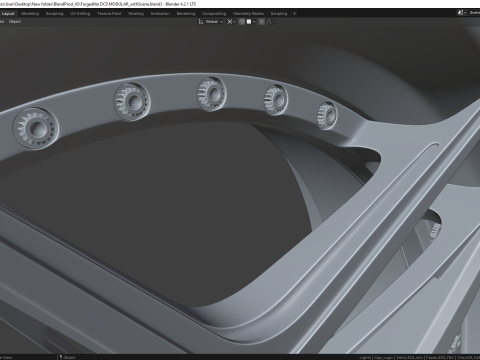Open the Modeling workspace tab
480x360 pixels.
click(30, 14)
